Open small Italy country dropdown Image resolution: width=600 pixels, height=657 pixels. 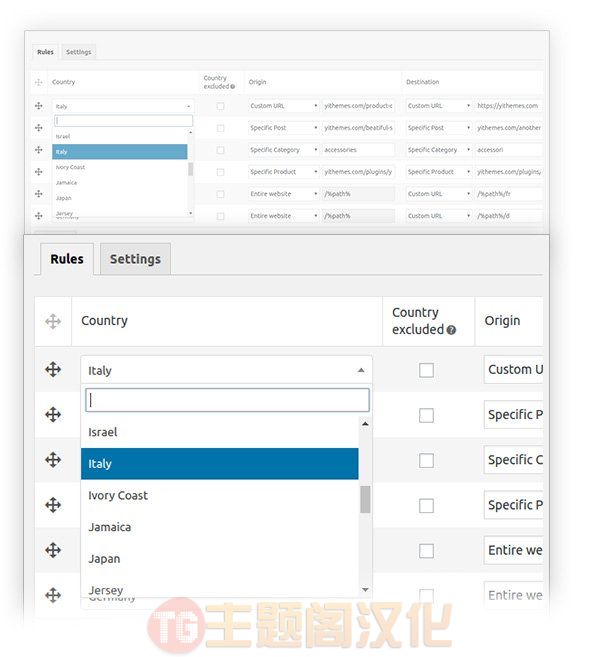point(123,106)
